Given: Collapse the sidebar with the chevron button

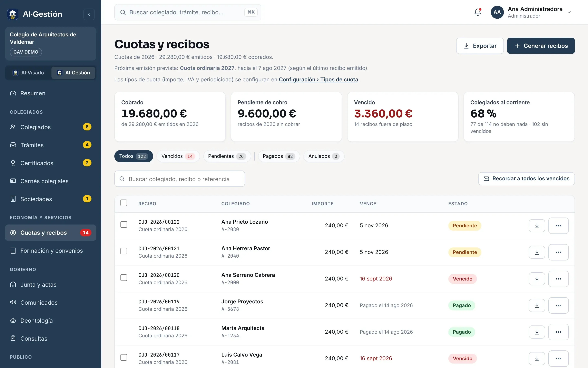Looking at the screenshot, I should (89, 14).
